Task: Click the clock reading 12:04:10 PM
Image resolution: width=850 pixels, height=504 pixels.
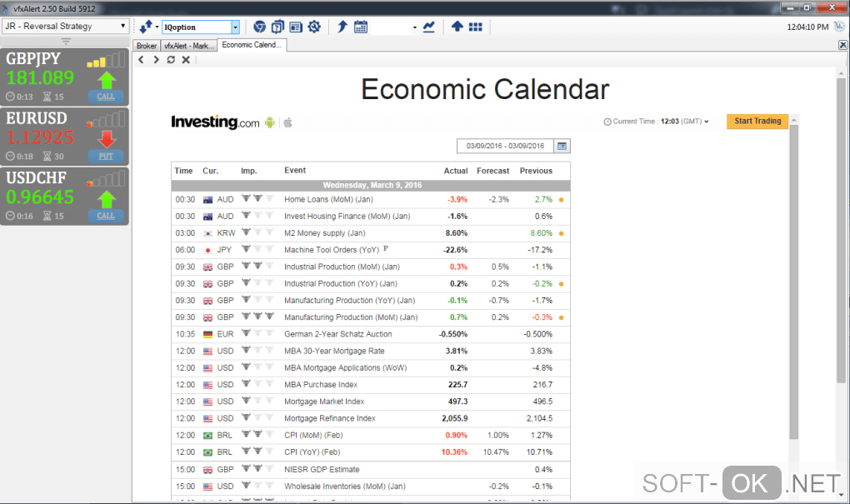Action: [807, 27]
